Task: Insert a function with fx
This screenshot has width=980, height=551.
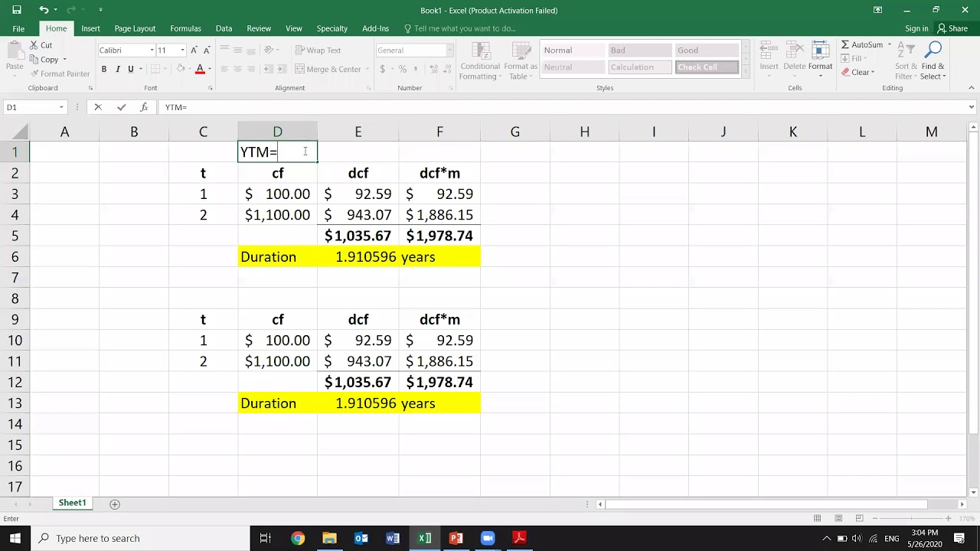Action: [x=144, y=107]
